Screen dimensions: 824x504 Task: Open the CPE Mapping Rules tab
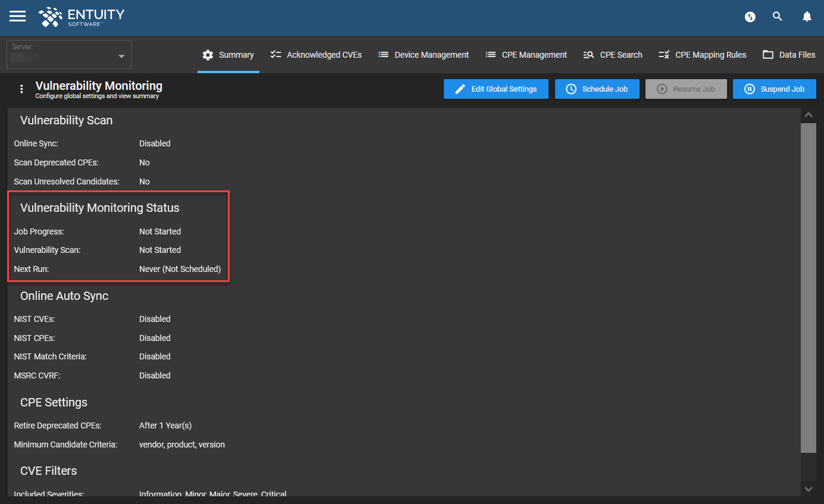[x=702, y=54]
